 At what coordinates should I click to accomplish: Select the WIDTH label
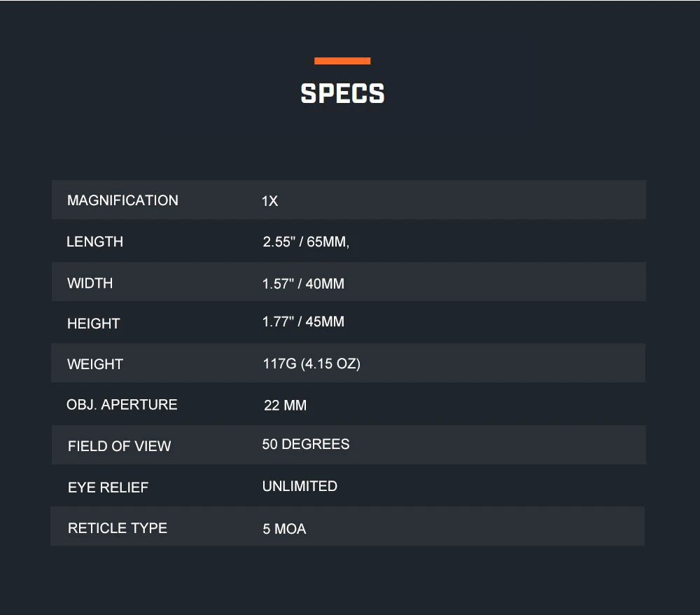[x=90, y=283]
